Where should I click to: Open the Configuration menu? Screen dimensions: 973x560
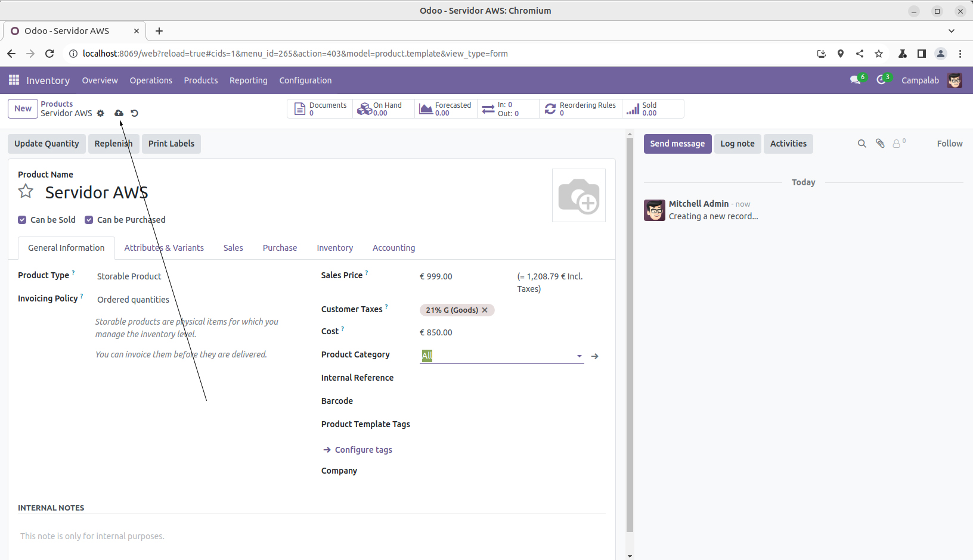[x=305, y=80]
